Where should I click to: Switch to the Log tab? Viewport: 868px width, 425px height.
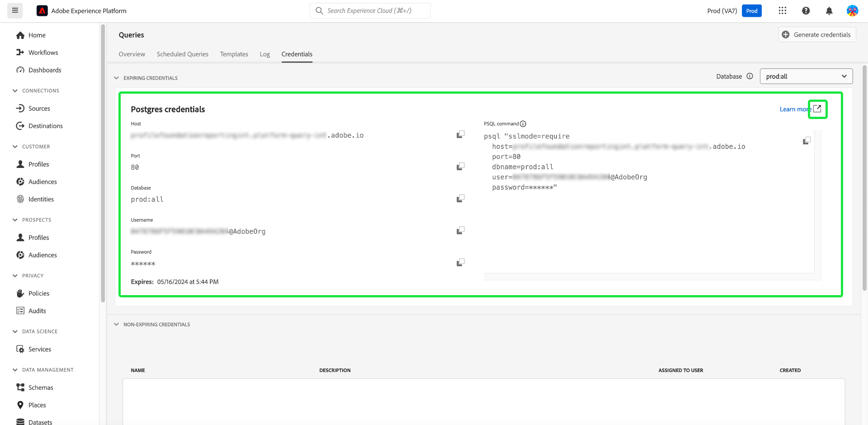pos(265,54)
